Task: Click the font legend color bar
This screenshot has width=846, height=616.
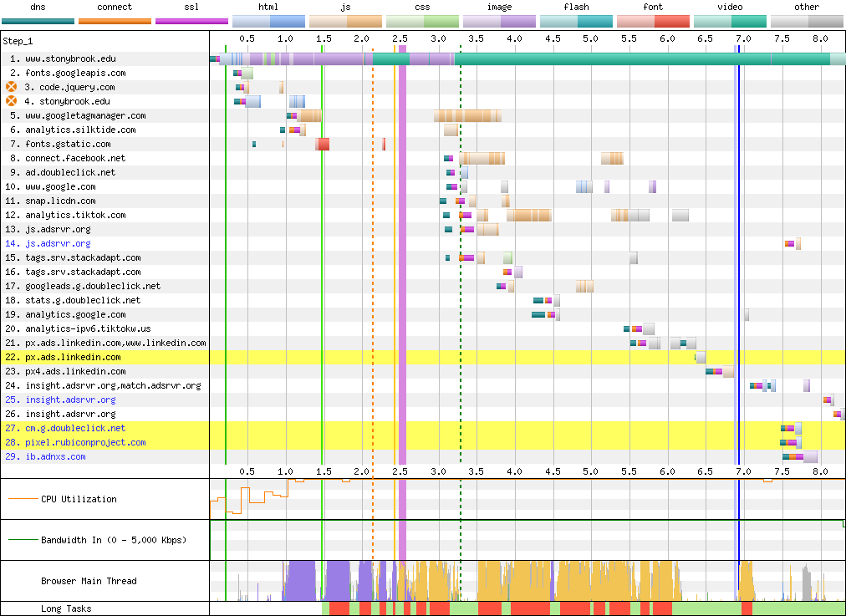Action: point(654,22)
